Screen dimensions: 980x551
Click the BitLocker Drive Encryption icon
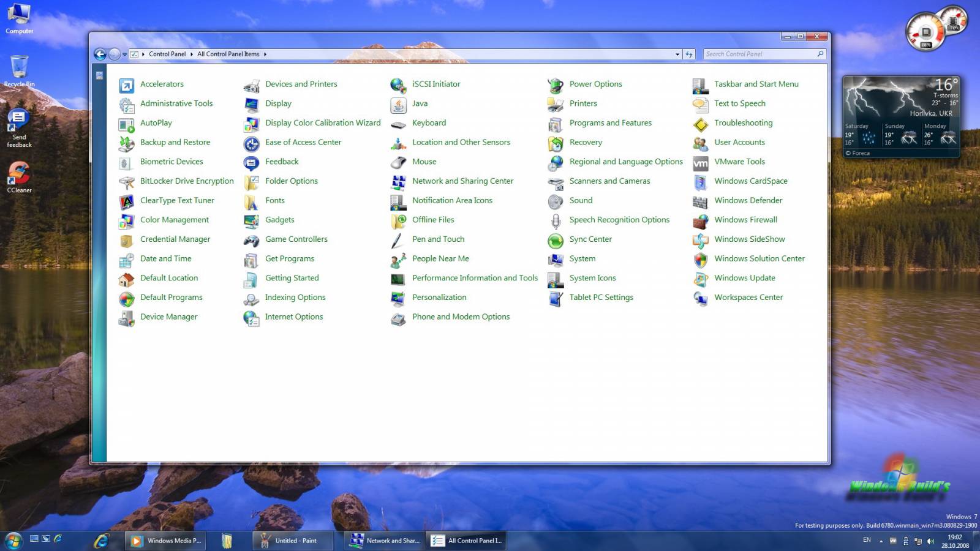126,182
